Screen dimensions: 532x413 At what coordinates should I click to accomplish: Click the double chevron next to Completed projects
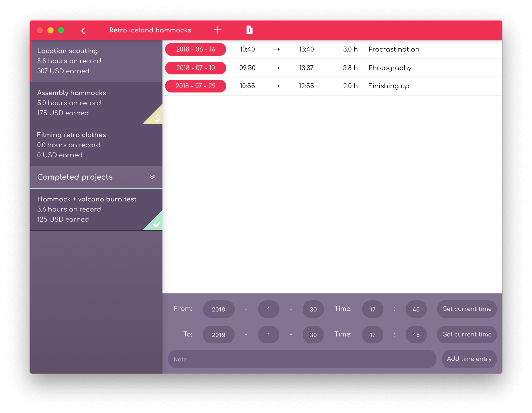152,177
